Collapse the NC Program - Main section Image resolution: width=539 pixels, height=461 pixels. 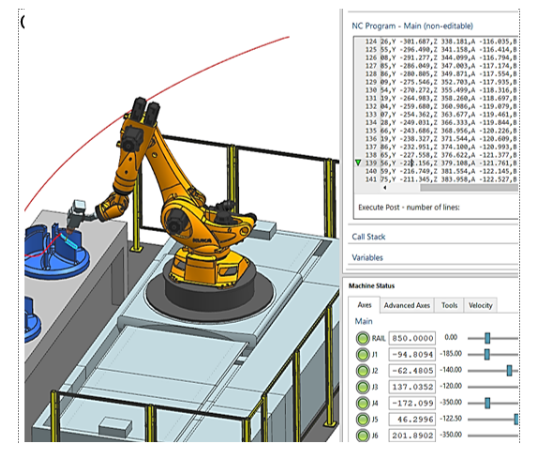click(x=412, y=26)
